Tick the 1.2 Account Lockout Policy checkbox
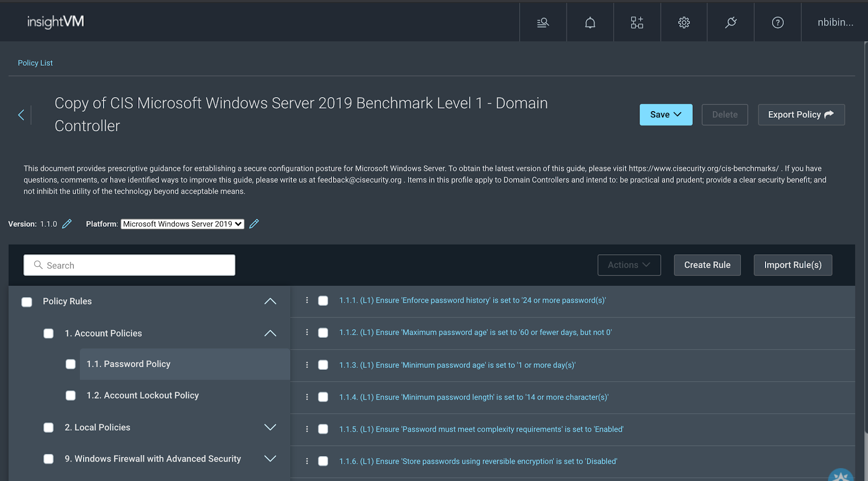Image resolution: width=868 pixels, height=481 pixels. [x=71, y=395]
